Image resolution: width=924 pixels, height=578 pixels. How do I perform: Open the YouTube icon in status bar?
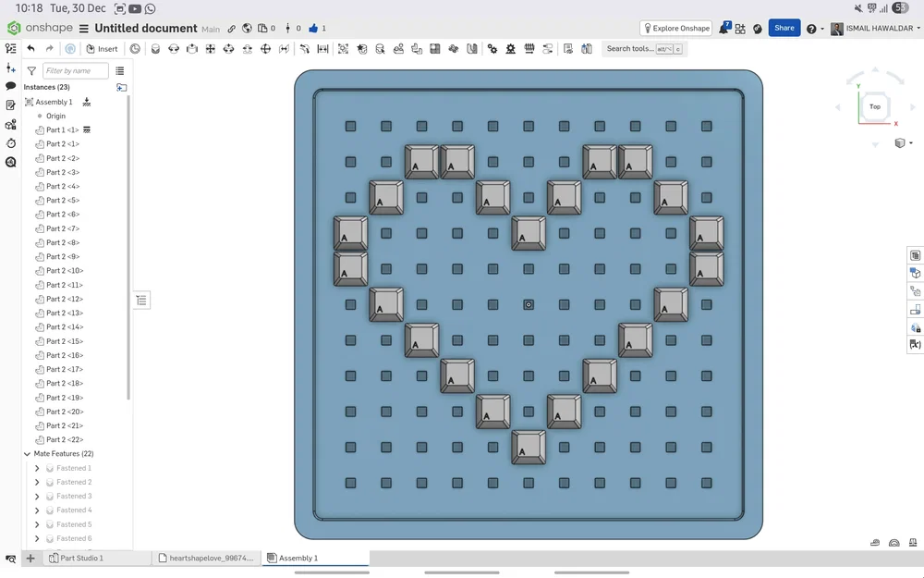pyautogui.click(x=135, y=9)
